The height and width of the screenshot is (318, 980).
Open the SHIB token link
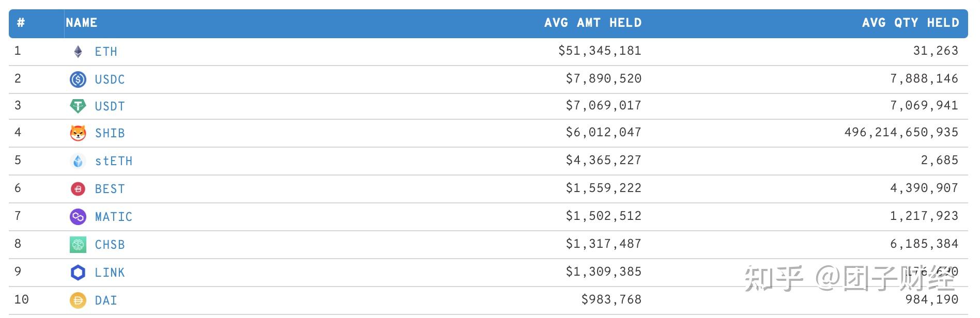click(x=110, y=133)
